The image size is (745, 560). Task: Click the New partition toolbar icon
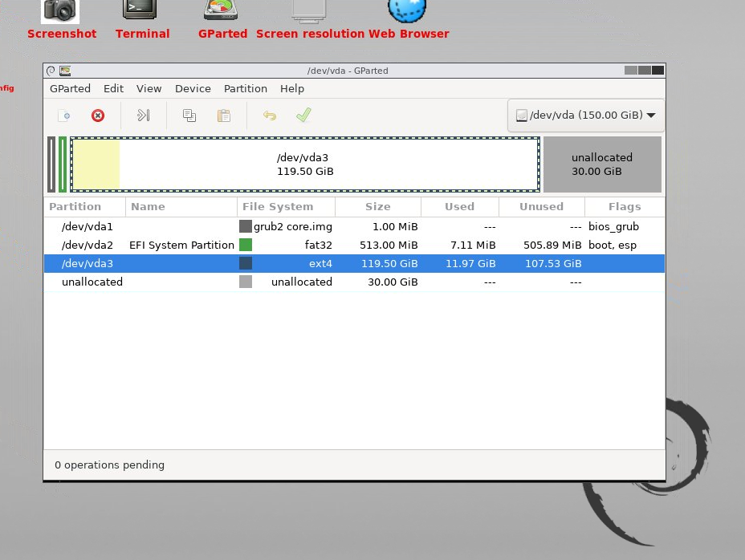coord(64,116)
